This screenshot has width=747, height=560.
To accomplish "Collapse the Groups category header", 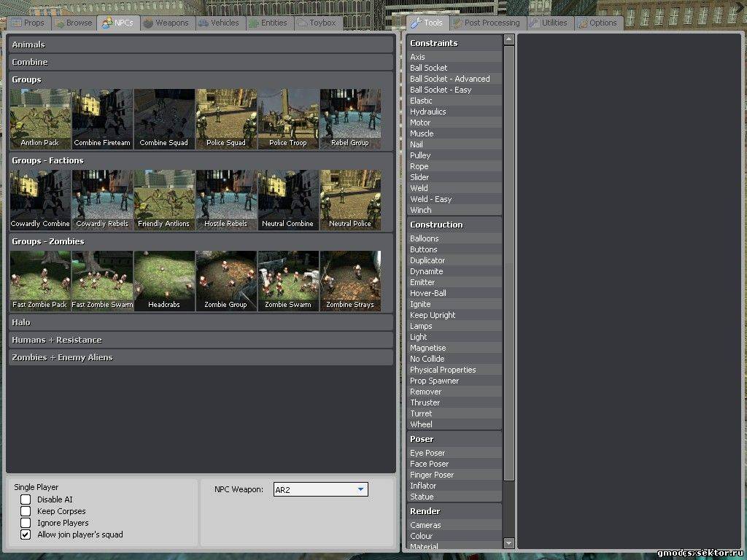I will (201, 79).
